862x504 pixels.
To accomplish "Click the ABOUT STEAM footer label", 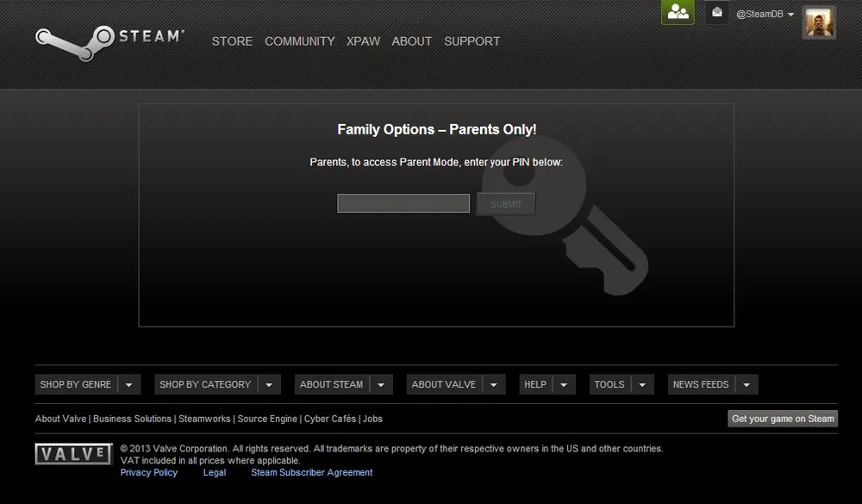I will [331, 385].
